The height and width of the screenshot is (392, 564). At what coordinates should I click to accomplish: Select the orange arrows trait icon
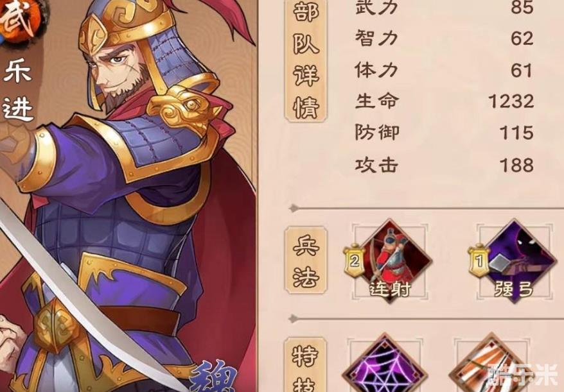(491, 363)
